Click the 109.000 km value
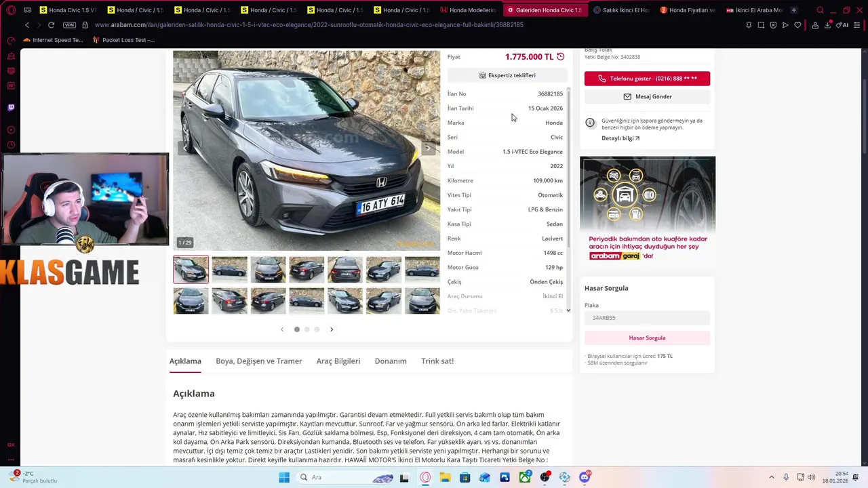 pyautogui.click(x=548, y=181)
